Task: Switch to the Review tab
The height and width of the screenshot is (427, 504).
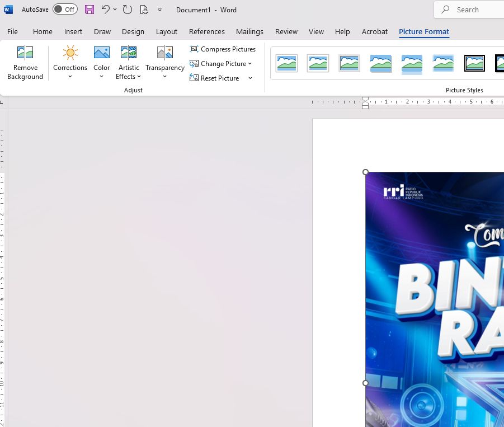Action: pos(286,31)
